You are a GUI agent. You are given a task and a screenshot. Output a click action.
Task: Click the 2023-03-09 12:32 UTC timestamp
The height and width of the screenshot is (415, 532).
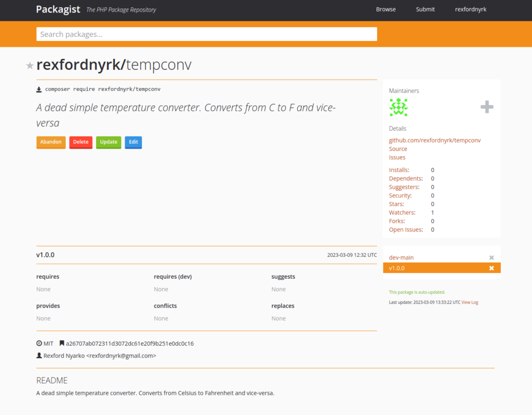pos(352,255)
